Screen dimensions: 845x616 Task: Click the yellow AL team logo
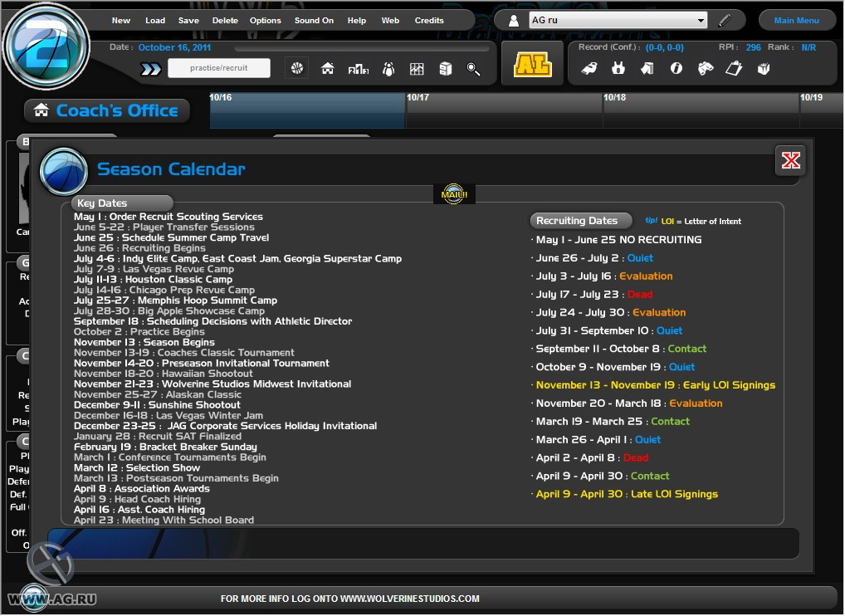(532, 64)
